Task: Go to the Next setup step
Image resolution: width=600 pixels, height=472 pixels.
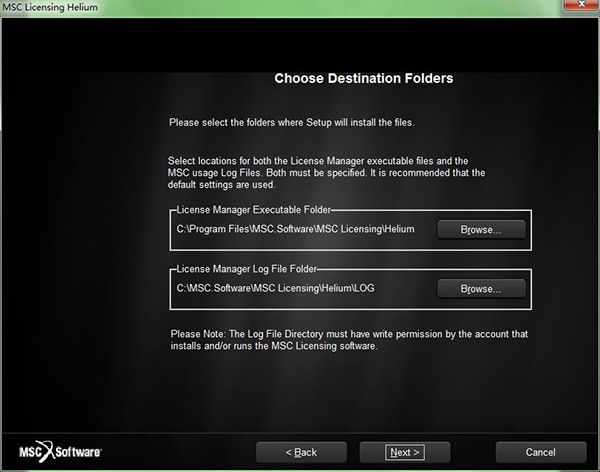Action: click(405, 452)
